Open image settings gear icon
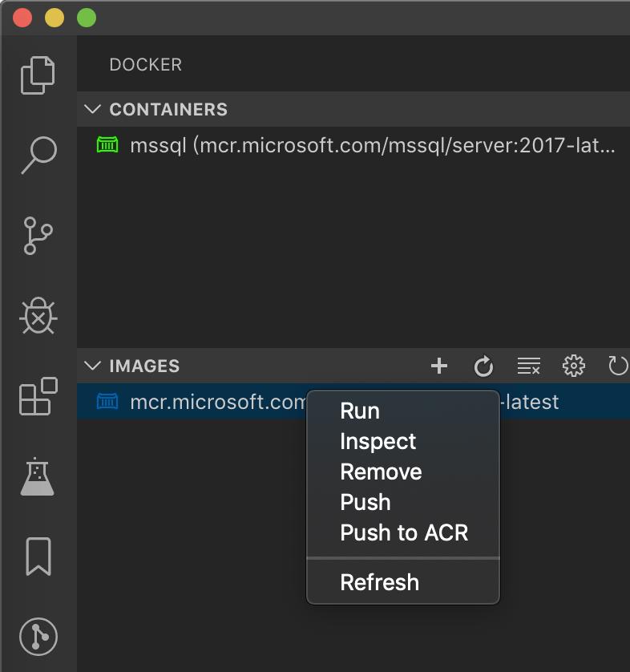The height and width of the screenshot is (672, 630). tap(573, 366)
